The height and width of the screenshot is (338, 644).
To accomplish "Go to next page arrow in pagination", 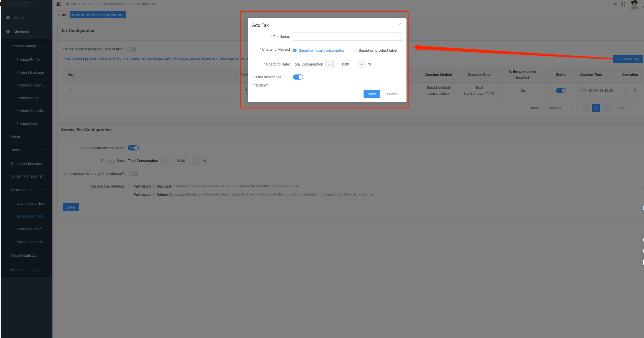I will (606, 108).
